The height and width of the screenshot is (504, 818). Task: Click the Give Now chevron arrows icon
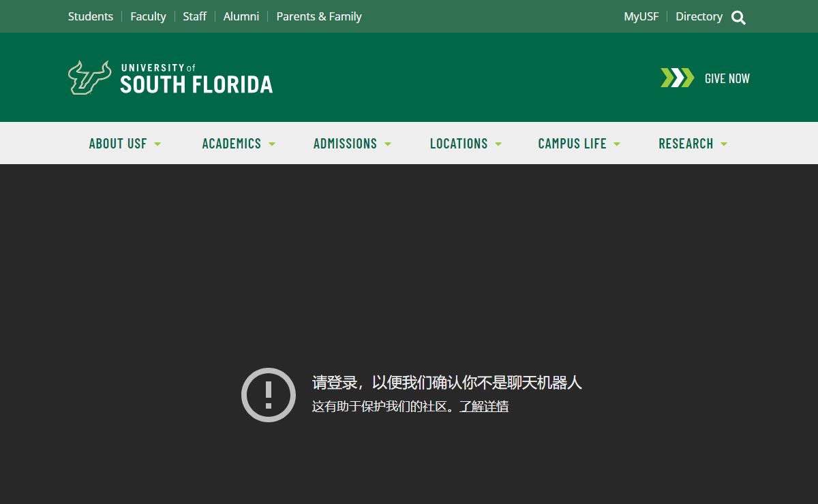click(677, 78)
